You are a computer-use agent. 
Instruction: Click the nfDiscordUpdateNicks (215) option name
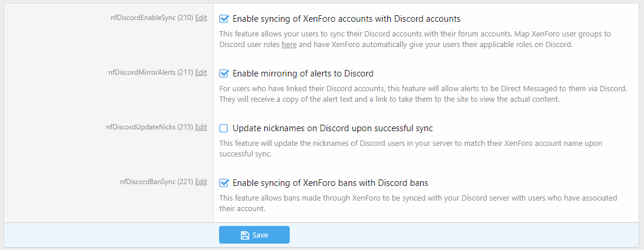pyautogui.click(x=149, y=127)
